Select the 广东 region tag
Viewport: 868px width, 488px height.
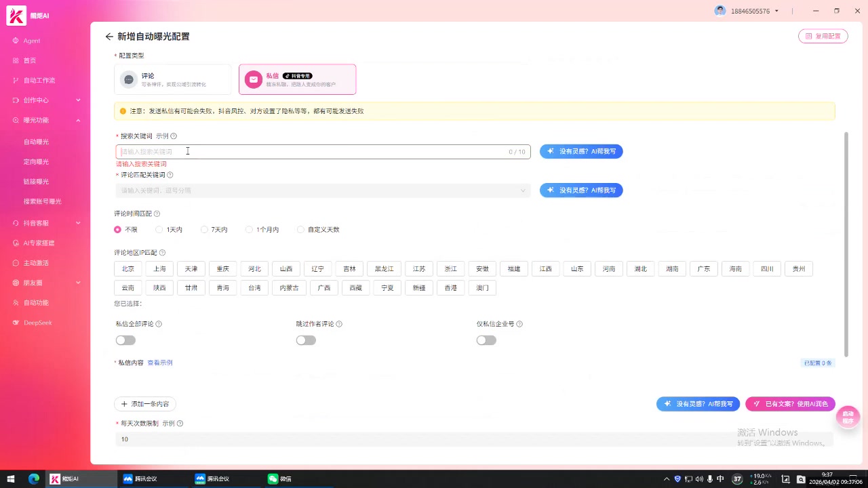(704, 269)
